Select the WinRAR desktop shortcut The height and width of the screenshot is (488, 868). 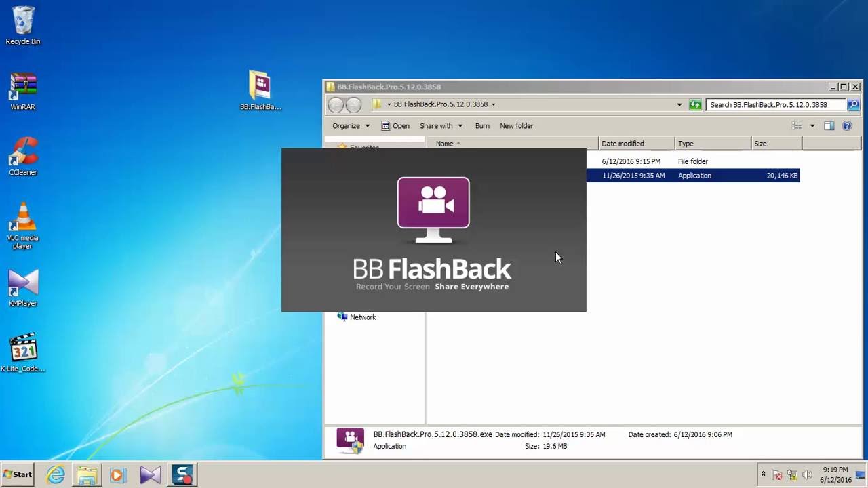23,91
